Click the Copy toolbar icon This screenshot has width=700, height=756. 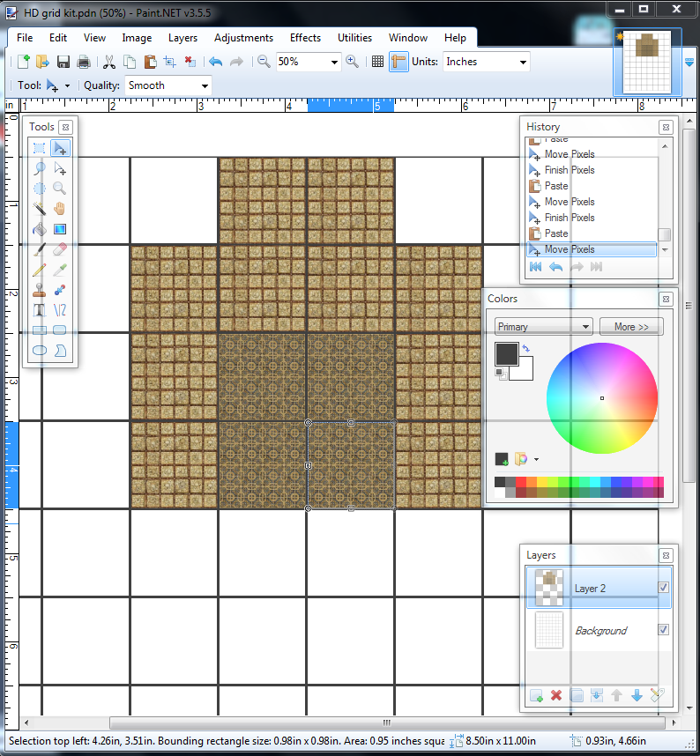tap(130, 62)
